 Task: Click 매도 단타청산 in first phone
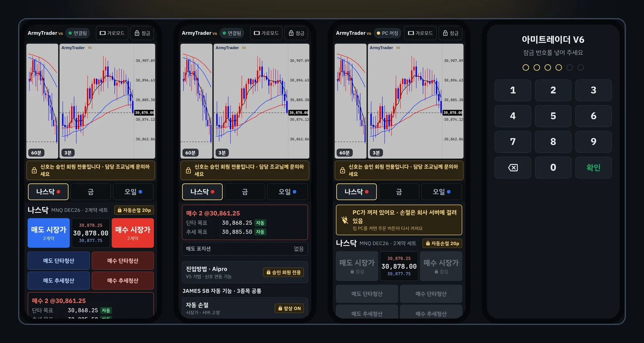59,261
